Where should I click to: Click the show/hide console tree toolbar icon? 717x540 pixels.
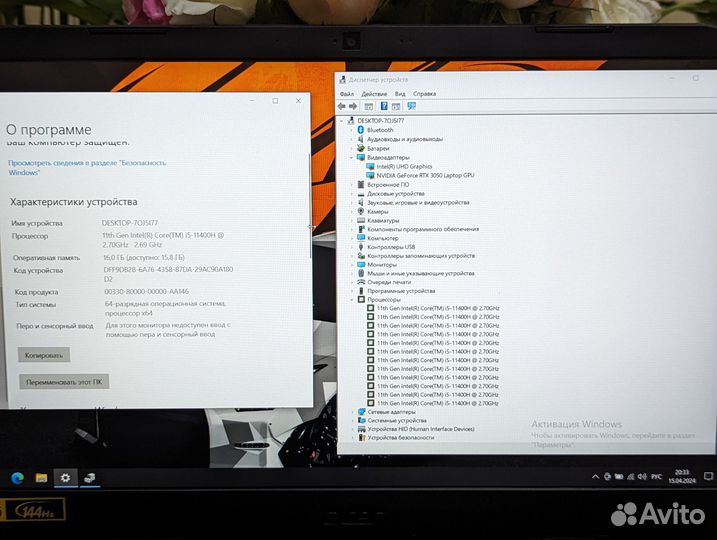pyautogui.click(x=369, y=107)
